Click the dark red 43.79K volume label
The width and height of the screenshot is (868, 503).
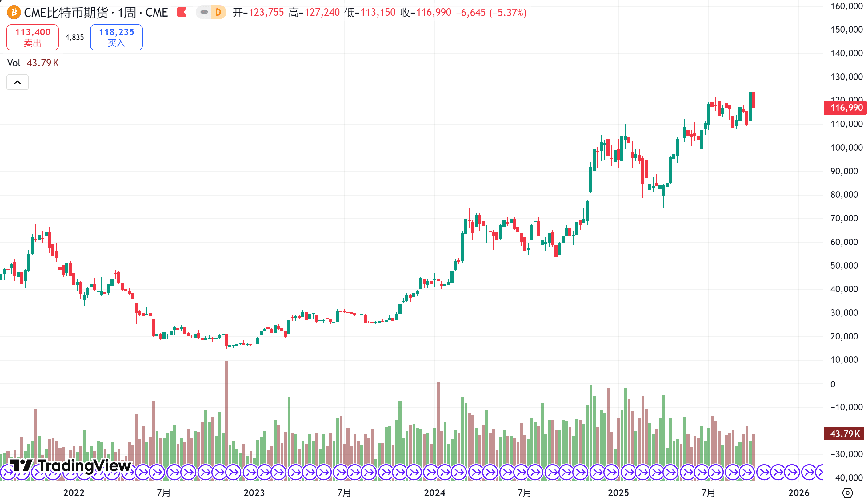pyautogui.click(x=845, y=434)
